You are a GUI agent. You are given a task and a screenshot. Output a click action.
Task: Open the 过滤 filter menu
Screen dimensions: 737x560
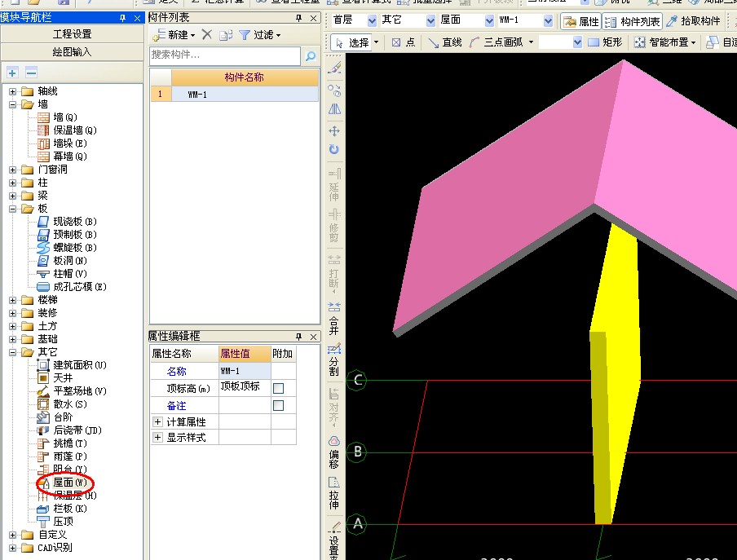pos(260,35)
